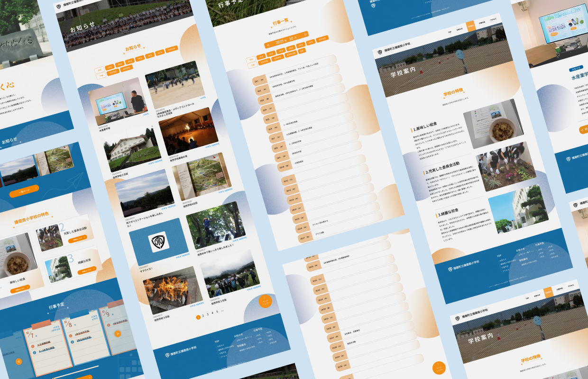Click the orange details button under 充実した委員会活動

pyautogui.click(x=77, y=240)
